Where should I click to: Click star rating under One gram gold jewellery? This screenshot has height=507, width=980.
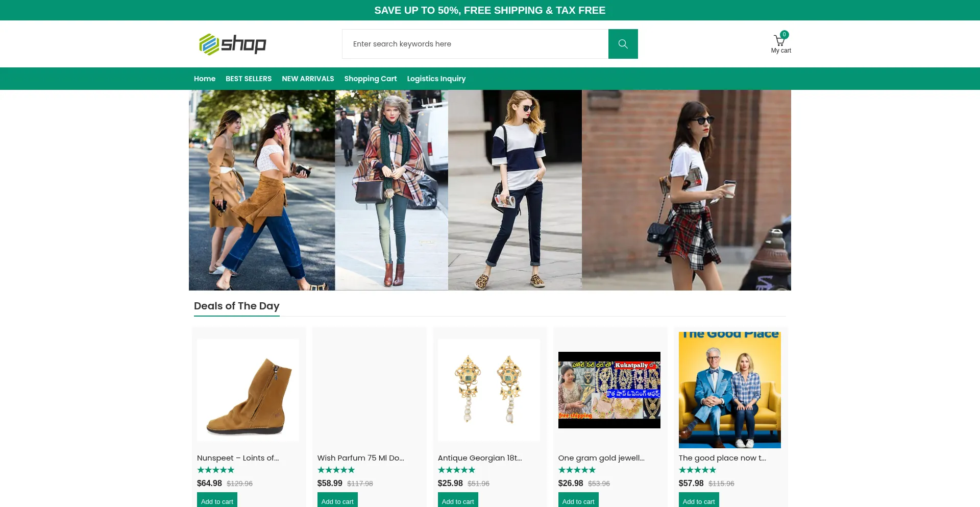click(577, 470)
